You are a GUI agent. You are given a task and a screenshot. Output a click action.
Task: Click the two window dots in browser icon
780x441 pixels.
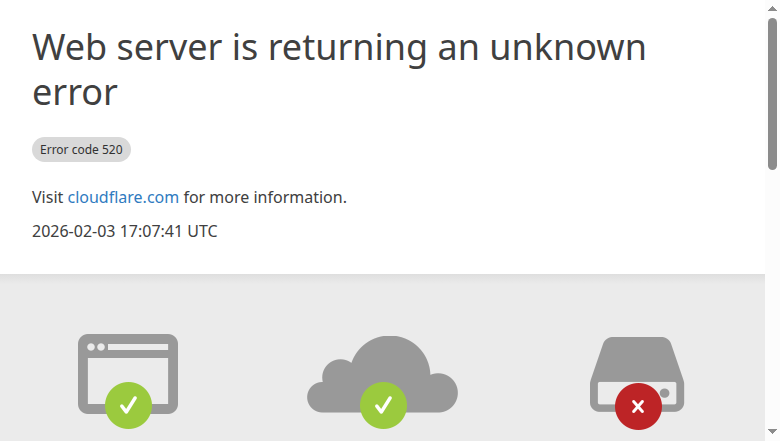[x=96, y=347]
